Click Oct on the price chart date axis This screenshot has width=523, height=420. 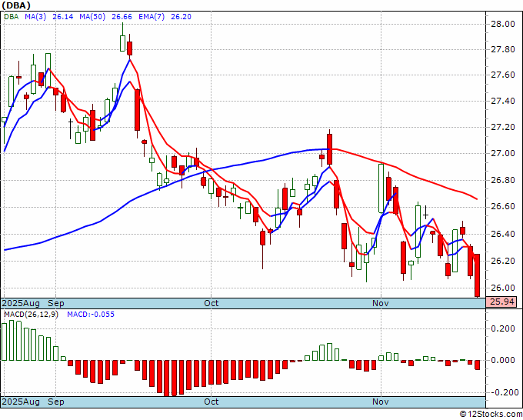tap(212, 303)
